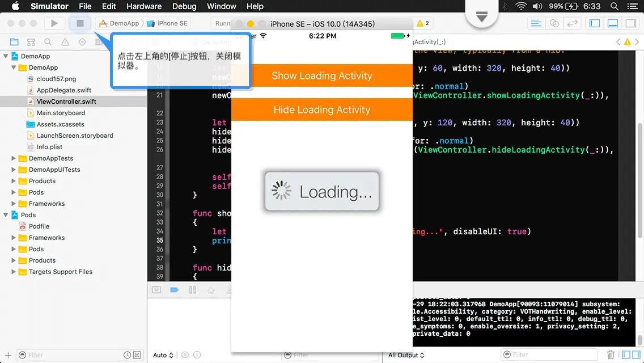Expand the DemoAppTests folder
The image size is (644, 363).
pos(14,158)
